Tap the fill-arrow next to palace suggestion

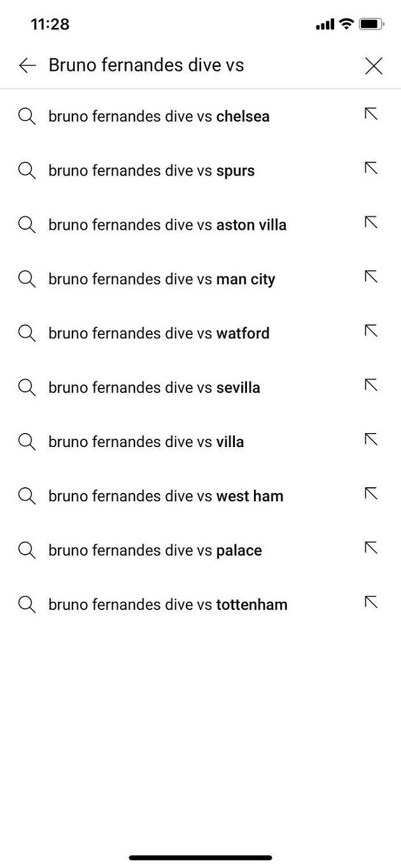pyautogui.click(x=371, y=547)
